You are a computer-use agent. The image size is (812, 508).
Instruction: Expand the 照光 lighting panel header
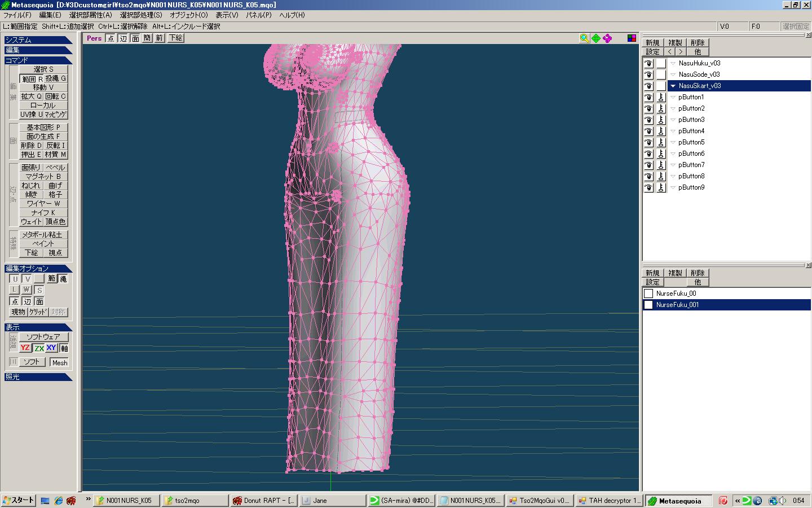pos(38,376)
